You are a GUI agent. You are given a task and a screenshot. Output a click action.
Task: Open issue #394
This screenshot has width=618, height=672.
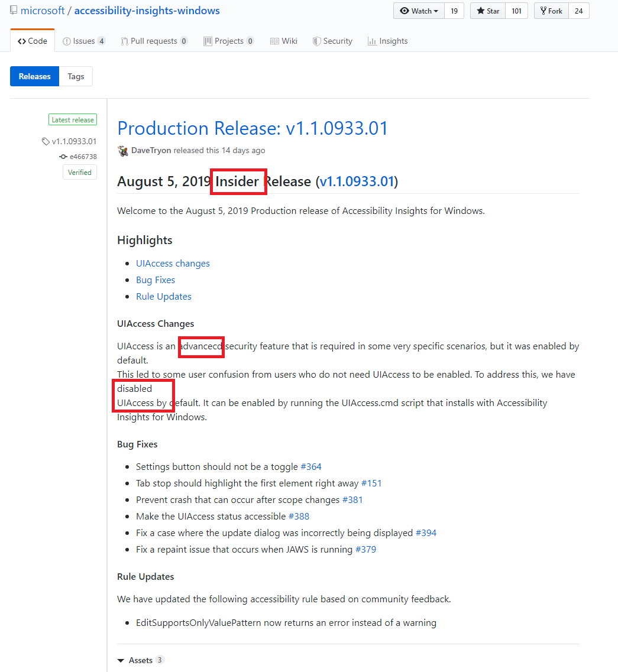tap(426, 533)
